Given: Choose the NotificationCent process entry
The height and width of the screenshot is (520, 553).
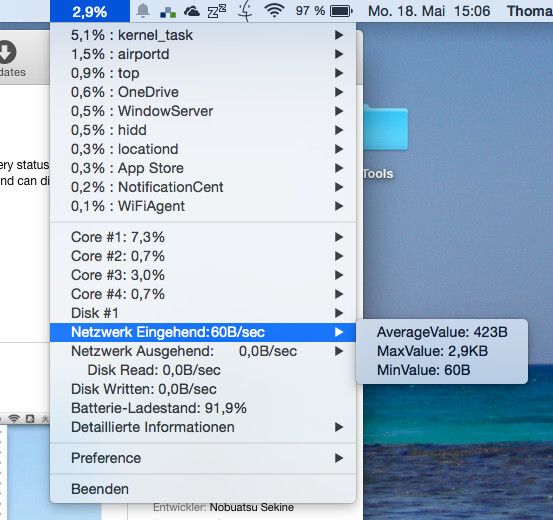Looking at the screenshot, I should 203,187.
